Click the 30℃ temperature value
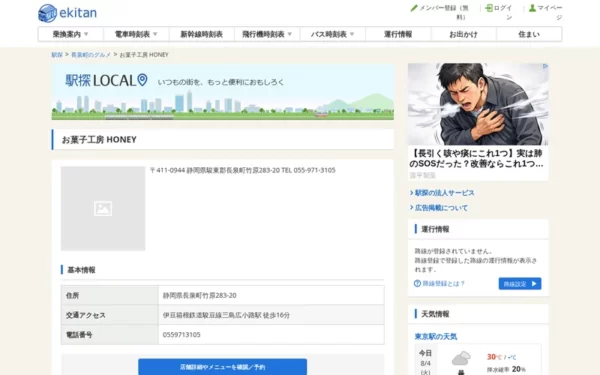Viewport: 600px width, 375px height. pyautogui.click(x=494, y=357)
